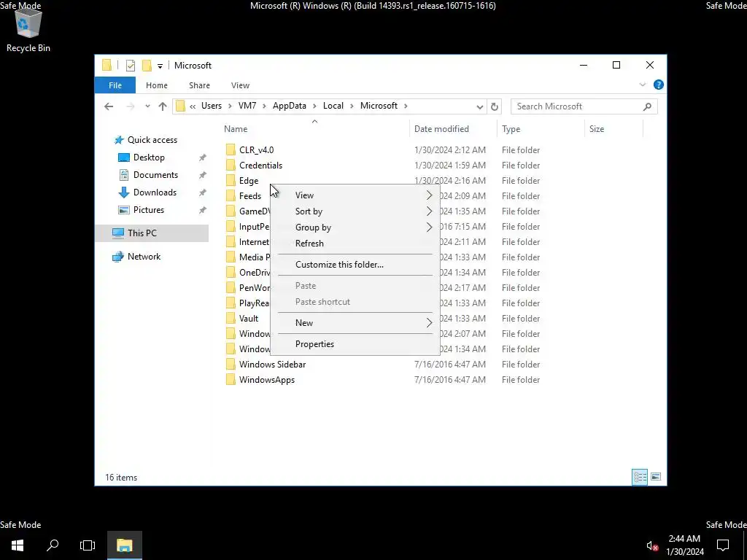Click AppData in the address breadcrumb

(x=289, y=106)
